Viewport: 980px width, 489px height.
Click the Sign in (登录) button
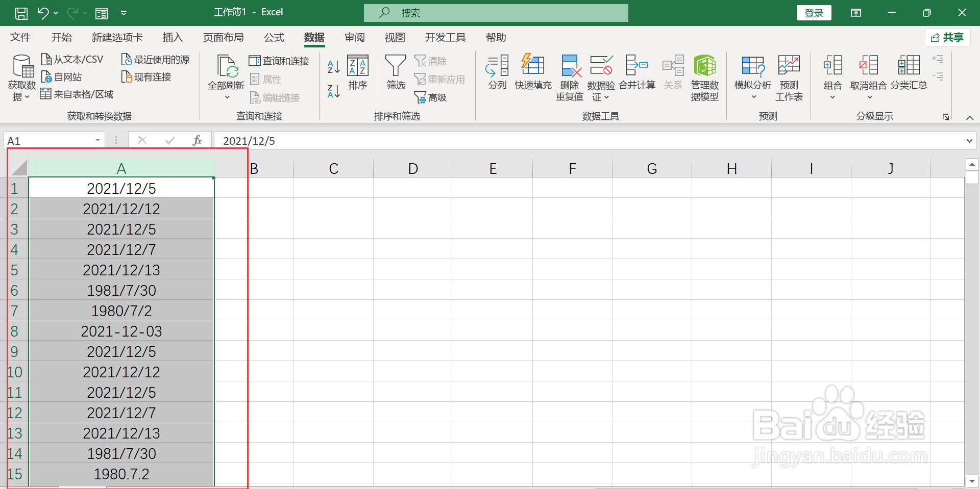(814, 13)
